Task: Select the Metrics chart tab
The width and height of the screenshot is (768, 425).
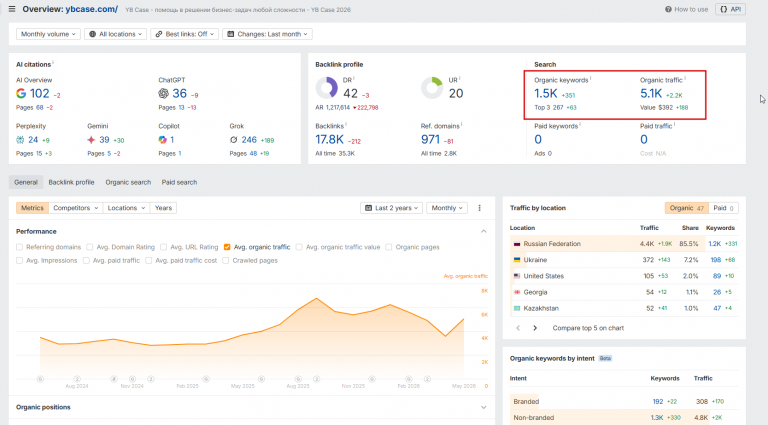Action: 32,208
